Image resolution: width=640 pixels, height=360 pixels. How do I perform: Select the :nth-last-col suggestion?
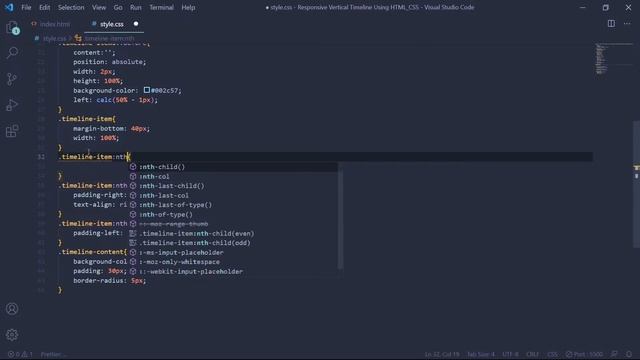pyautogui.click(x=233, y=195)
